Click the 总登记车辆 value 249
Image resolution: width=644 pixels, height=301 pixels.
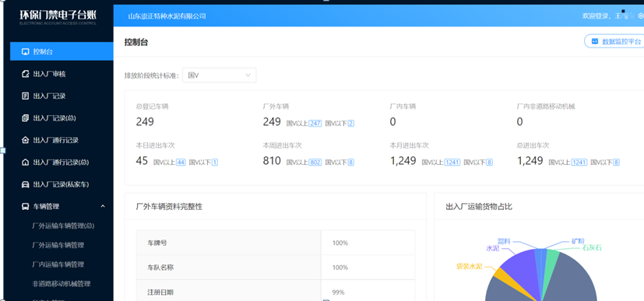145,122
